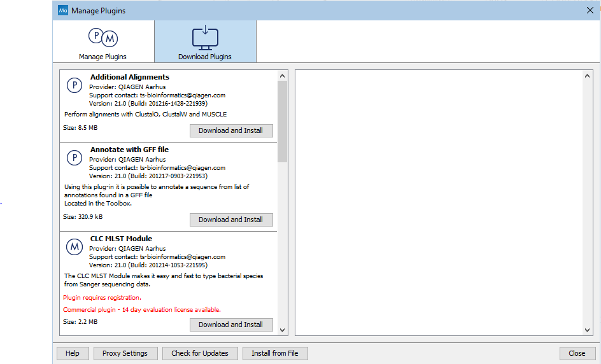Download and install Annotate with GFF file
601x364 pixels.
pos(230,220)
